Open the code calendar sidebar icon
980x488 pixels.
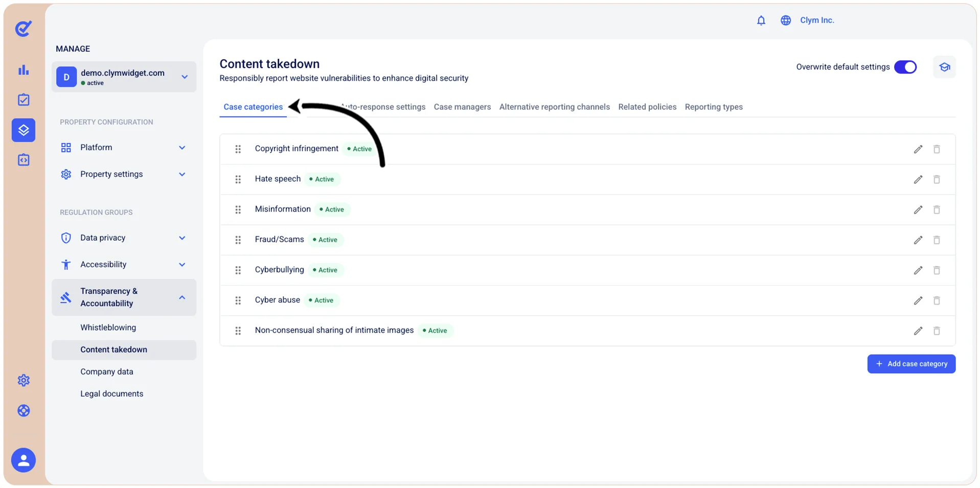point(24,160)
